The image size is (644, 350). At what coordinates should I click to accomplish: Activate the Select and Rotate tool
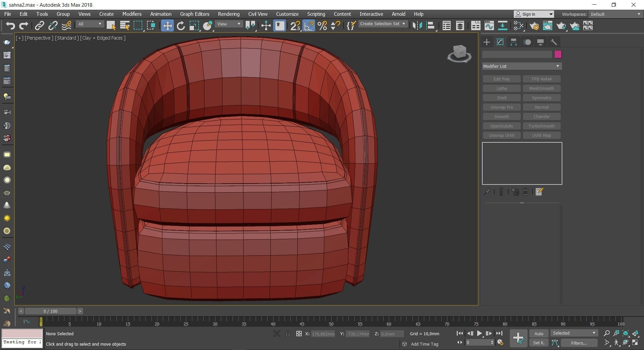coord(181,26)
